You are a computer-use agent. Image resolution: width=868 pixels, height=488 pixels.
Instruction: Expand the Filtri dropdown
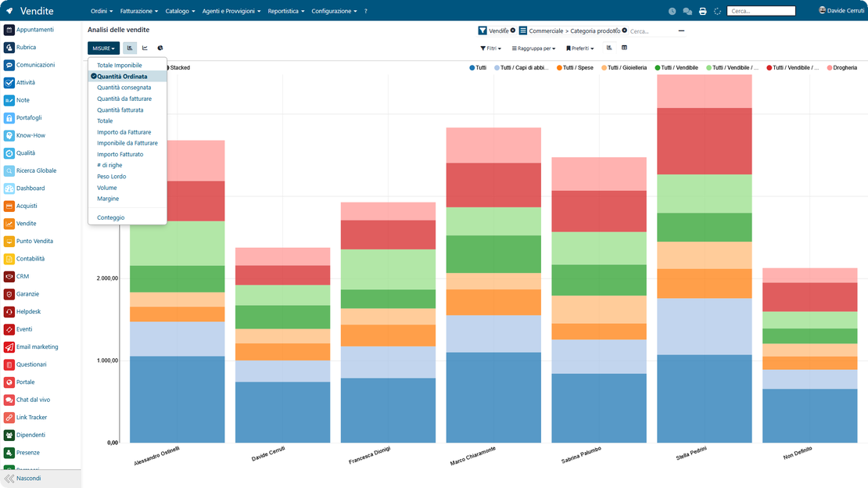tap(490, 48)
